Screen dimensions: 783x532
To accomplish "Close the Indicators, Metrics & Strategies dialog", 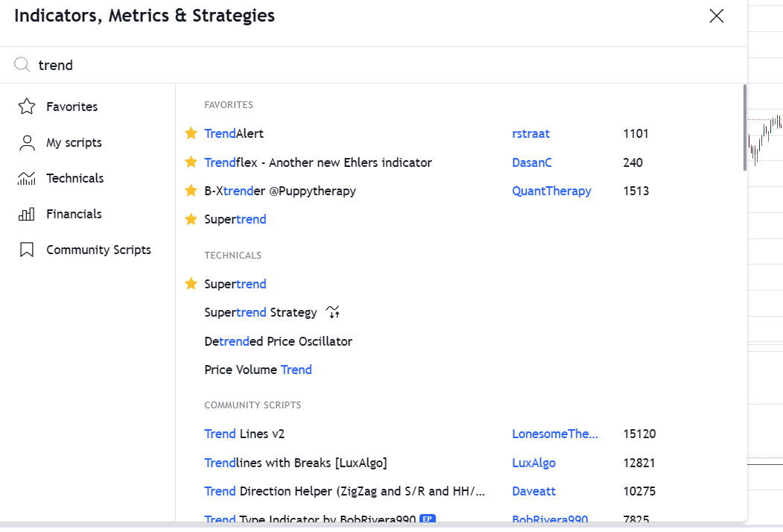I will click(x=716, y=16).
